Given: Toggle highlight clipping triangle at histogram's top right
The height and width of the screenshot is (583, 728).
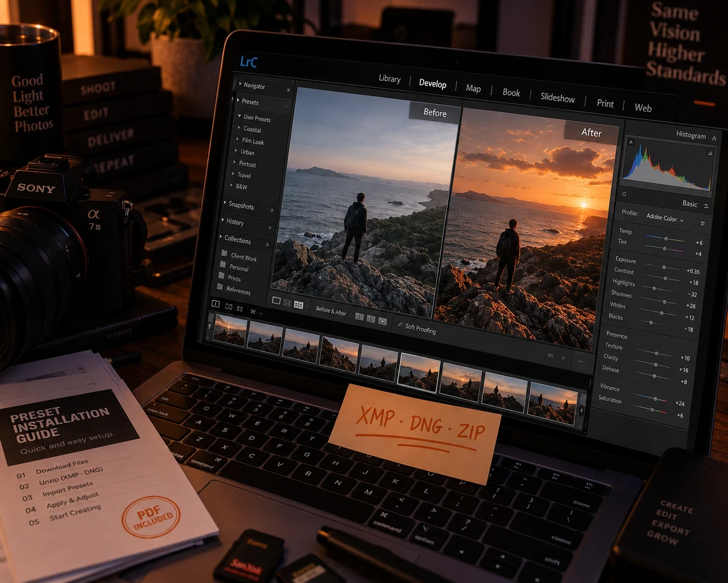Looking at the screenshot, I should pos(710,153).
